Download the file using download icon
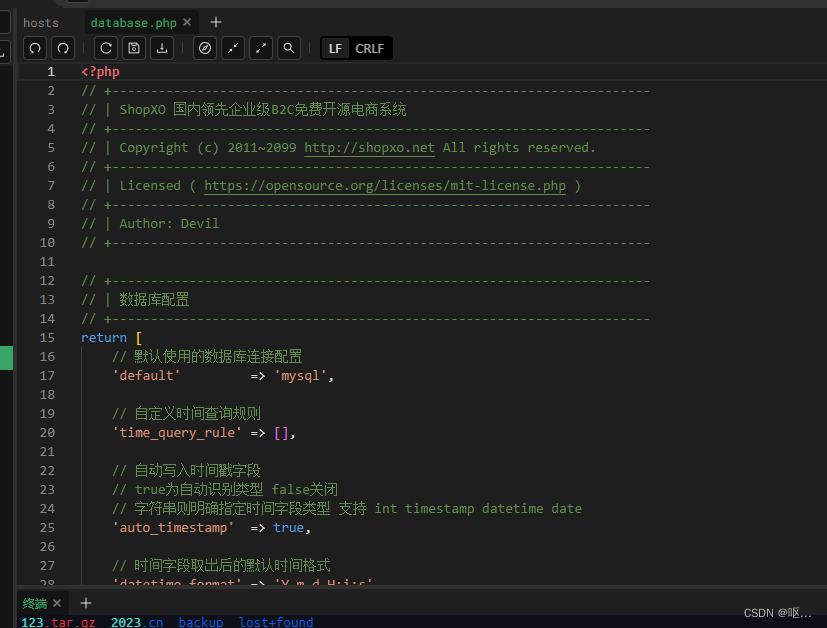Screen dimensions: 827x628 pyautogui.click(x=161, y=48)
